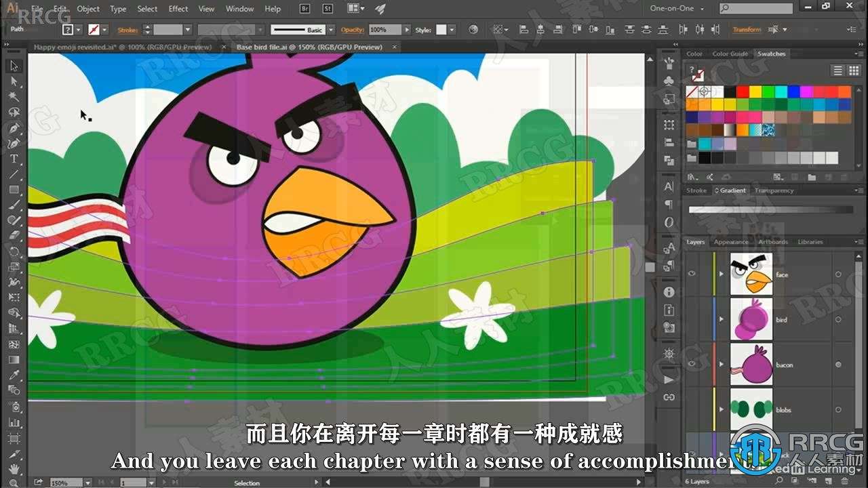Switch to the Color Guide tab
The image size is (868, 488).
[x=730, y=54]
